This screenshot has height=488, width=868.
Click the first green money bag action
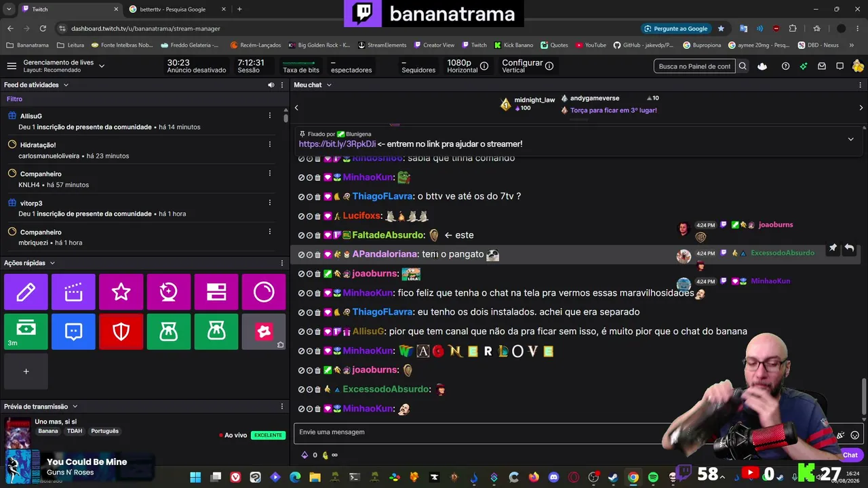point(169,331)
